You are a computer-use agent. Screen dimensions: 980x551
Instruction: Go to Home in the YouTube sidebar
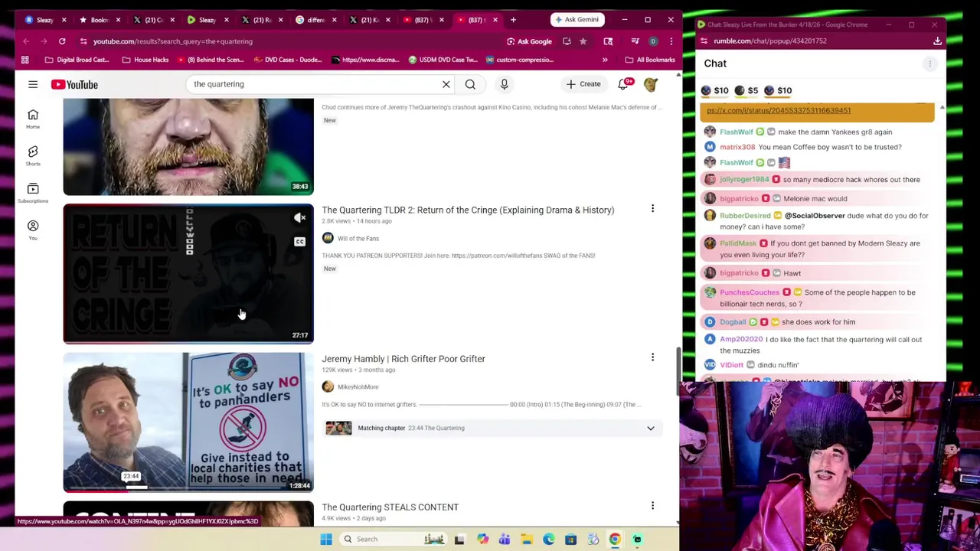(33, 119)
